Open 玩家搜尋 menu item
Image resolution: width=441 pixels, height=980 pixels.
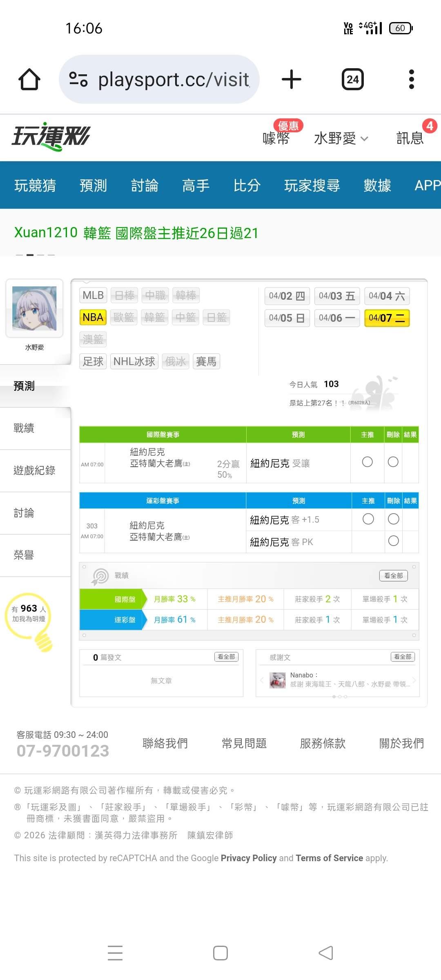pyautogui.click(x=312, y=185)
